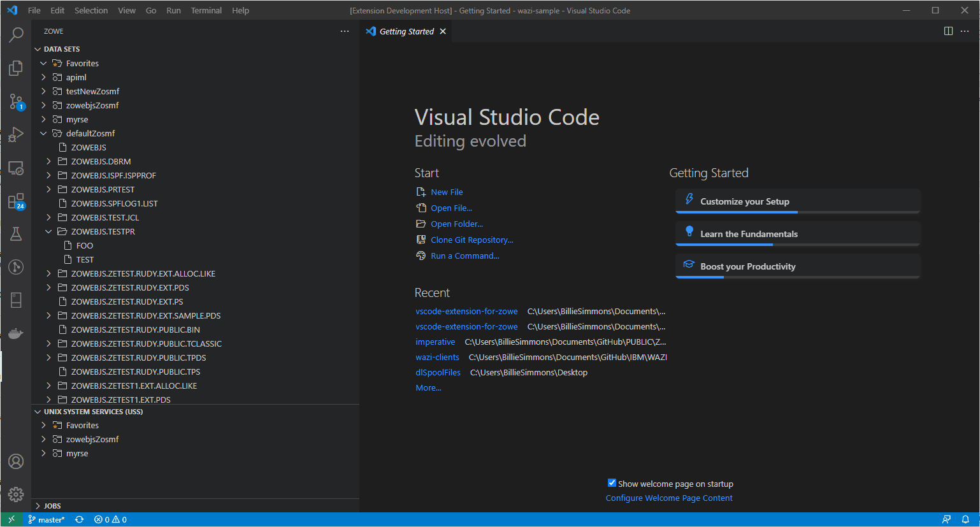This screenshot has width=980, height=527.
Task: Click the Clone Git Repository link
Action: tap(472, 240)
